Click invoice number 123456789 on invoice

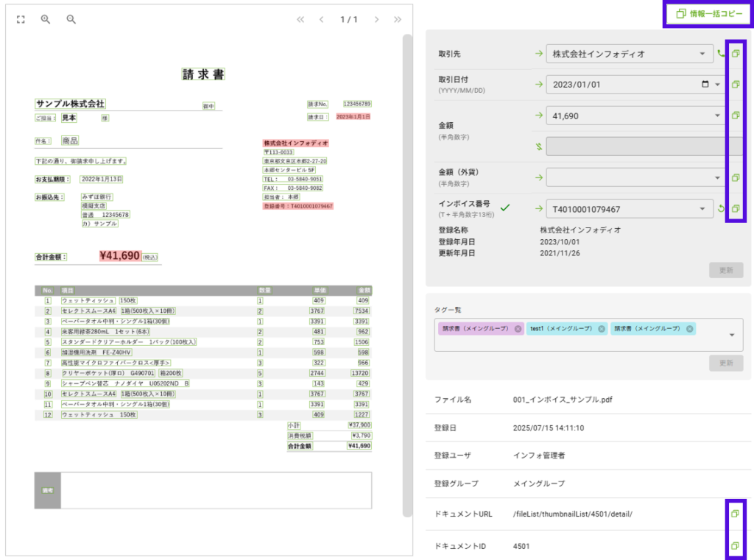tap(357, 104)
